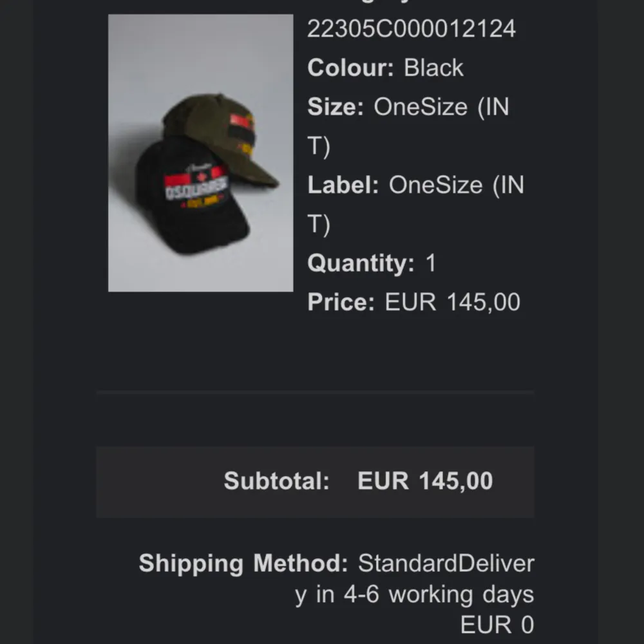Click the item price EUR 145,00

(x=453, y=302)
